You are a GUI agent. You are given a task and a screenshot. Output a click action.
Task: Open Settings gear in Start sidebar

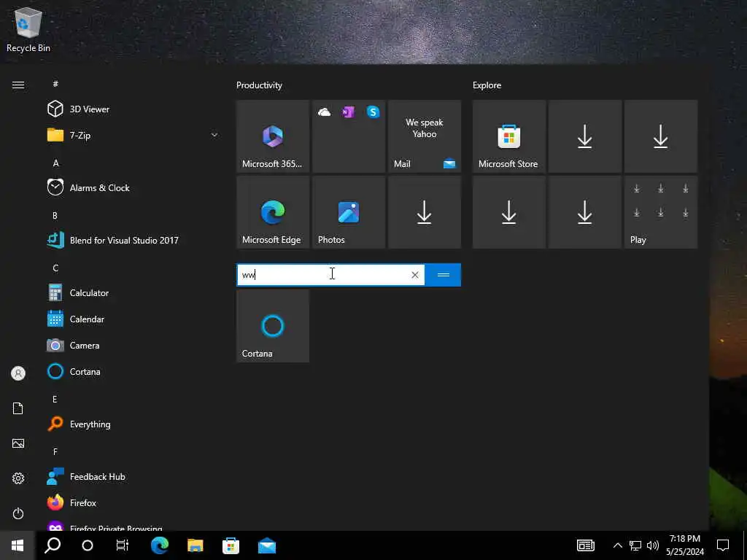(18, 478)
